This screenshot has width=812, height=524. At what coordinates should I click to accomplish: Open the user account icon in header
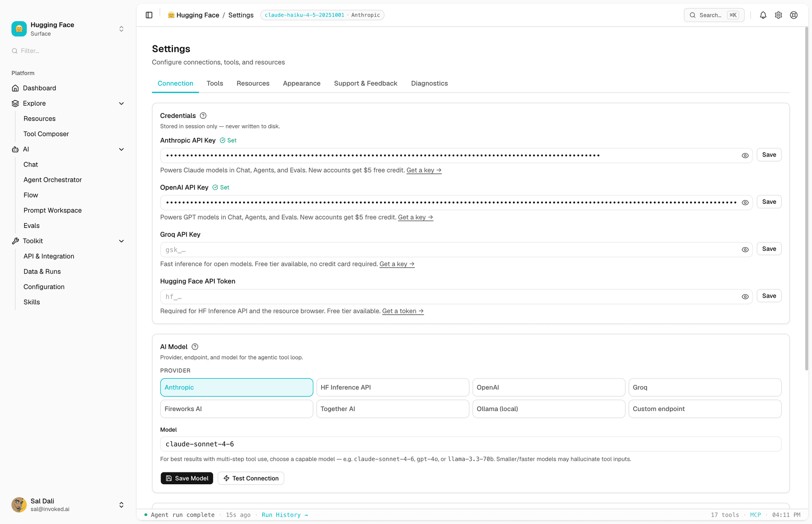[794, 15]
